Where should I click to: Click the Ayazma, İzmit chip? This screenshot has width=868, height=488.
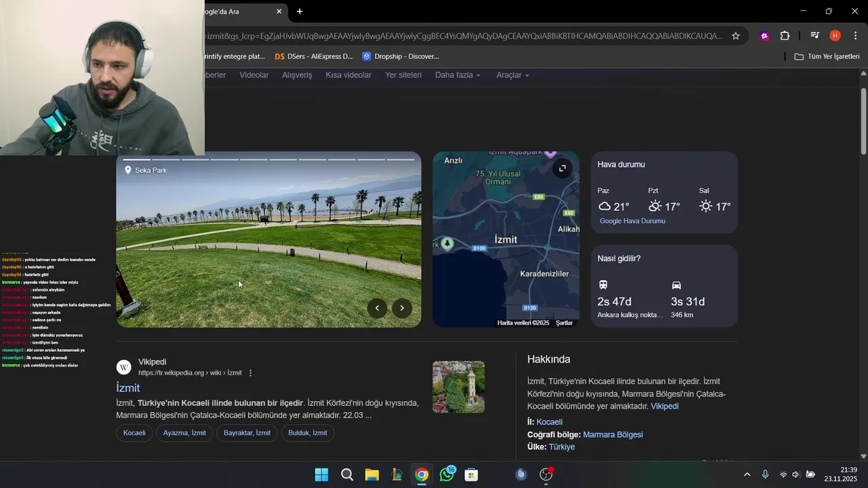[x=184, y=433]
